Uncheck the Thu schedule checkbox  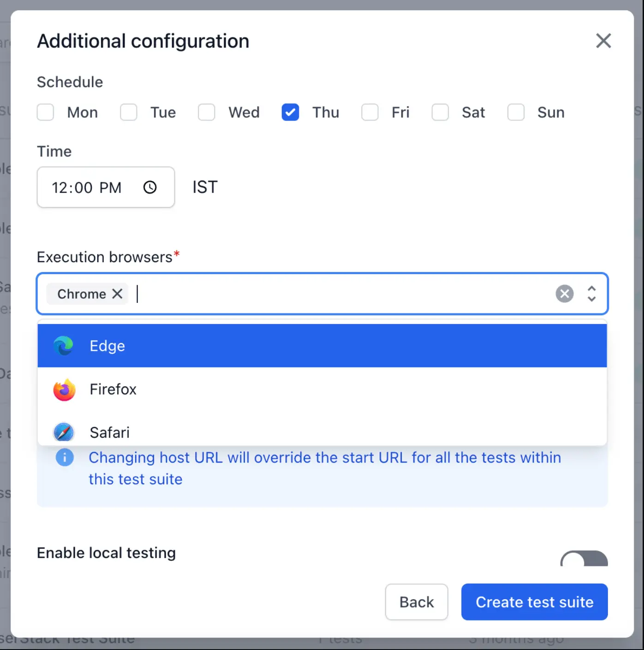pyautogui.click(x=290, y=112)
